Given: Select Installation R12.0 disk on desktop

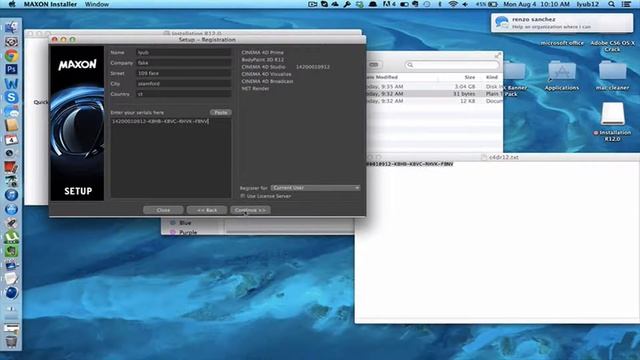Looking at the screenshot, I should click(x=612, y=122).
